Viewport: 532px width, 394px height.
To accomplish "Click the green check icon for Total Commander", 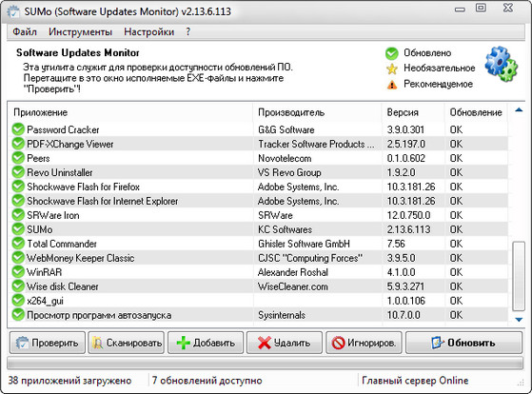I will tap(18, 244).
